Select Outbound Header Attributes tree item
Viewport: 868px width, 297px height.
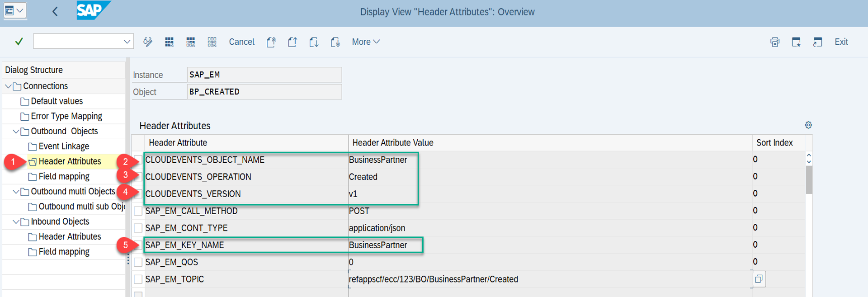pyautogui.click(x=70, y=161)
